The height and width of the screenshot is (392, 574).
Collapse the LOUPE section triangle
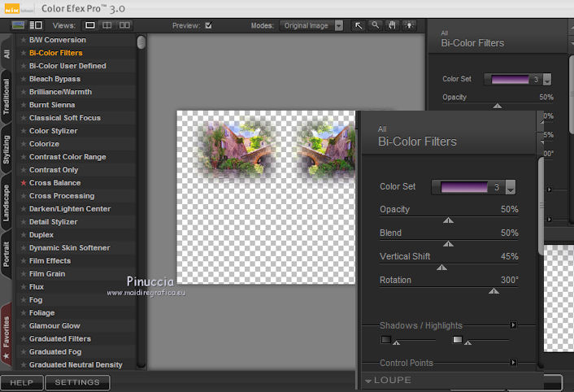click(x=368, y=381)
